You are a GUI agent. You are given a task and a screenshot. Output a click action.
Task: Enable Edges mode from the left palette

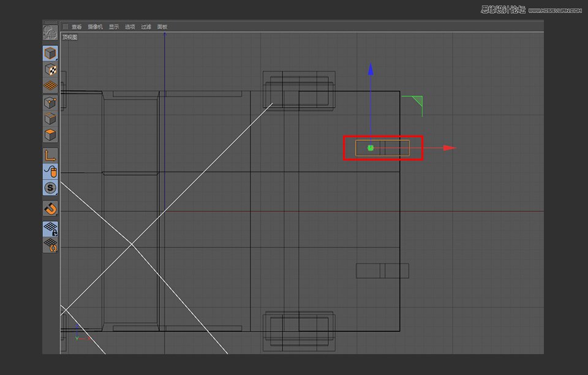pos(50,118)
